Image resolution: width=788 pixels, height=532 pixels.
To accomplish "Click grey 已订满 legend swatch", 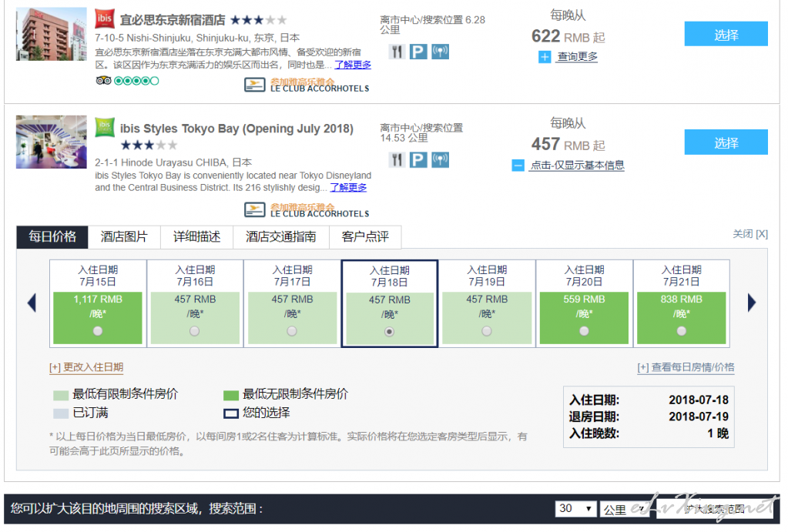I will point(61,414).
